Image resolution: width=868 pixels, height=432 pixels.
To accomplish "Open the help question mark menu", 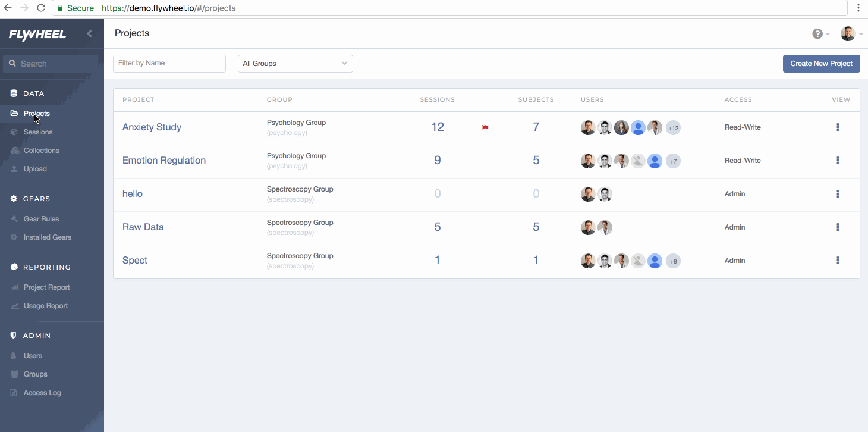I will [818, 34].
